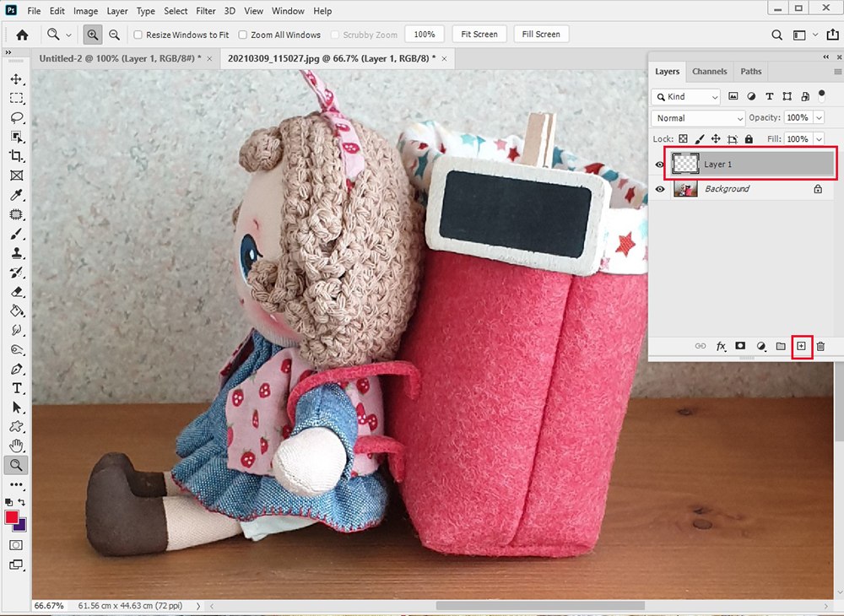Enable Resize Windows to Fit checkbox
Screen dimensions: 844x616
[138, 35]
